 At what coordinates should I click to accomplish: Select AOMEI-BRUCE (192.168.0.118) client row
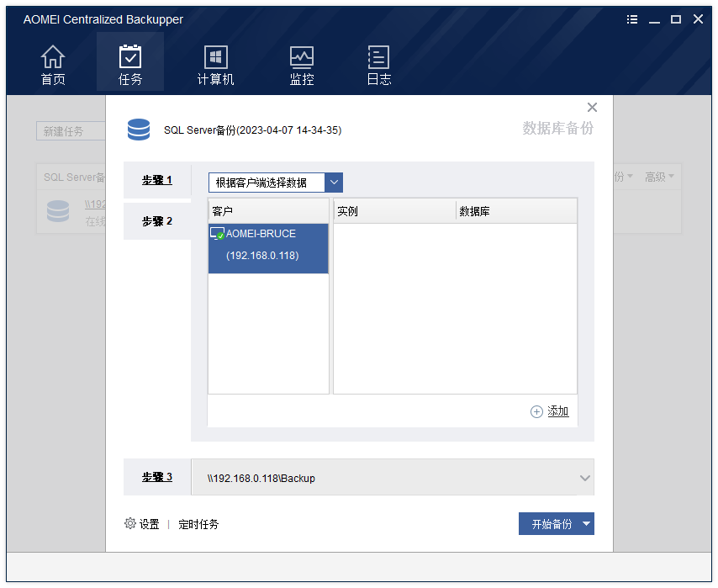click(268, 248)
